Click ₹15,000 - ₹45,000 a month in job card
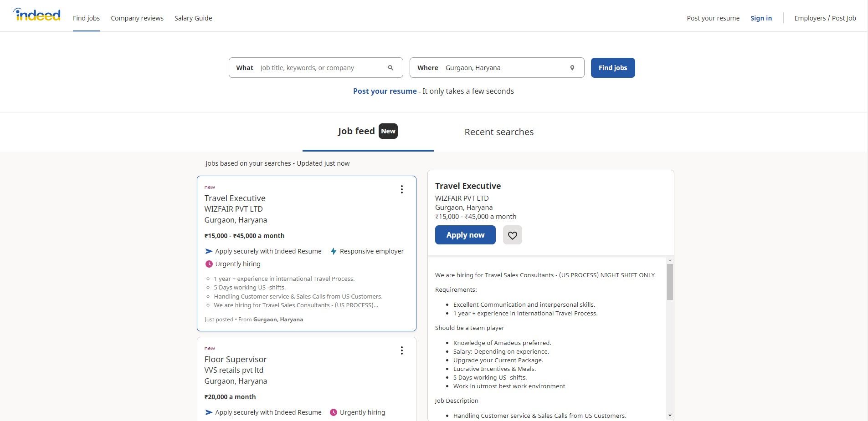The image size is (868, 421). (244, 236)
